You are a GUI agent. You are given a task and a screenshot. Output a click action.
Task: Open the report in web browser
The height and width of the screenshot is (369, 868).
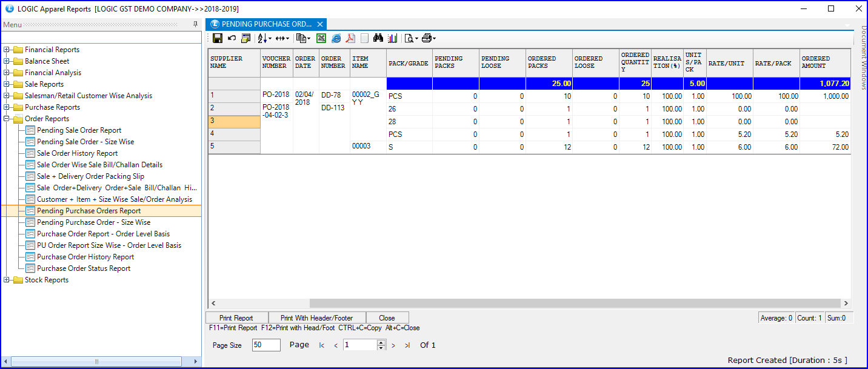[336, 38]
